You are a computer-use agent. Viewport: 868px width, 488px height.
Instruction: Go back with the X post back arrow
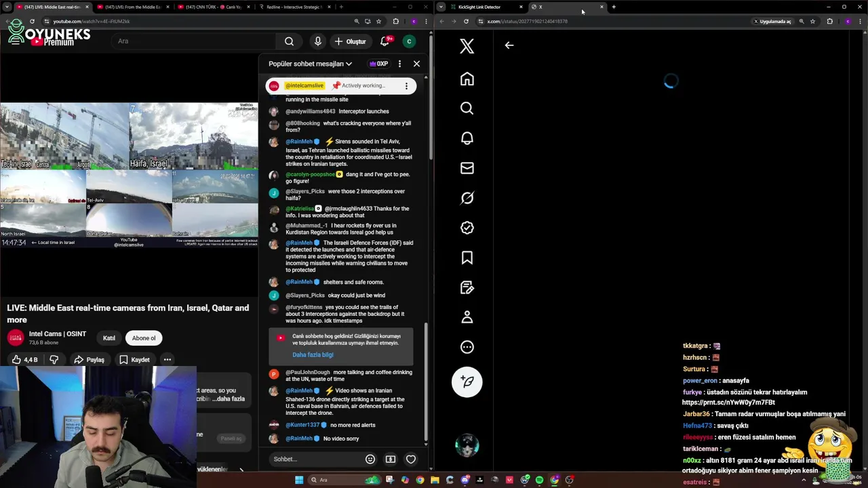(x=509, y=45)
